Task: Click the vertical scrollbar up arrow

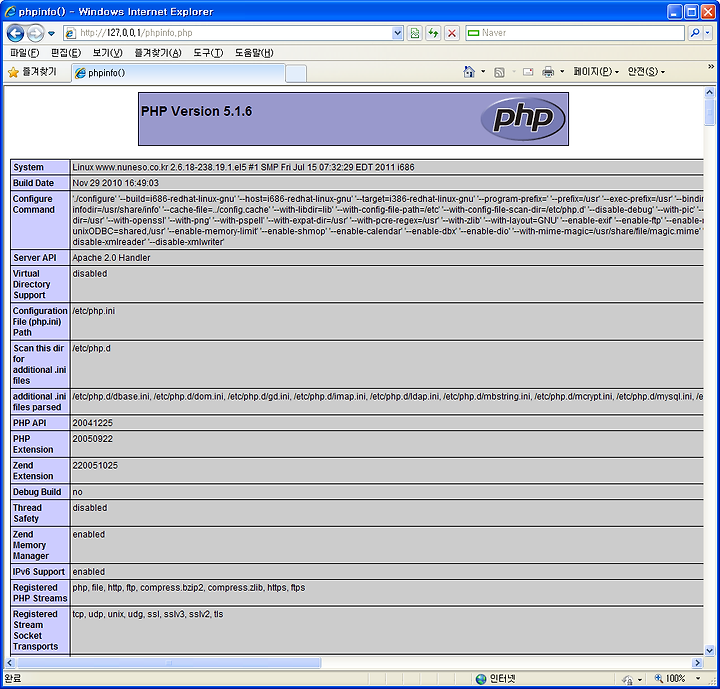Action: pyautogui.click(x=709, y=92)
